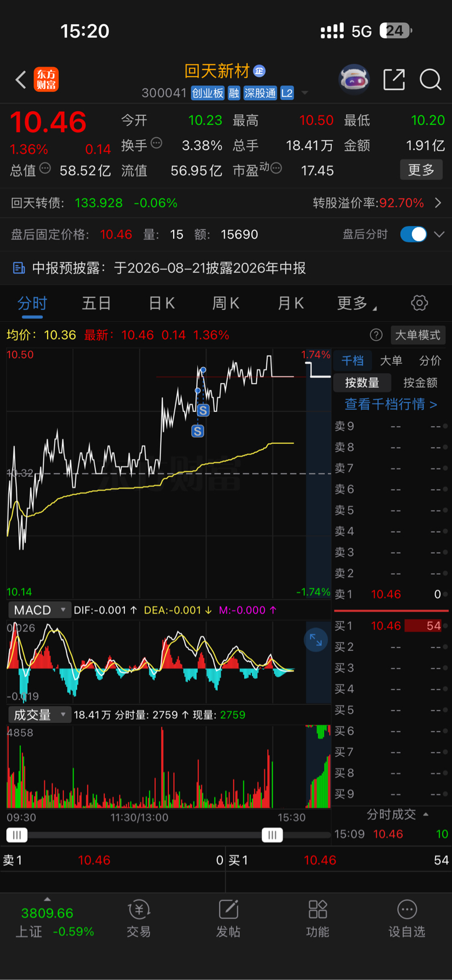The width and height of the screenshot is (452, 980).
Task: Tap the 15:09 trade record row
Action: pos(391,834)
